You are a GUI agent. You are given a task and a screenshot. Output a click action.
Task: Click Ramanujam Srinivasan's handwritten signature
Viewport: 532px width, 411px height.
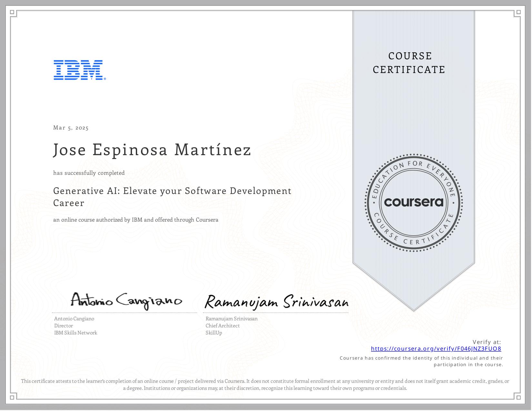pyautogui.click(x=276, y=302)
